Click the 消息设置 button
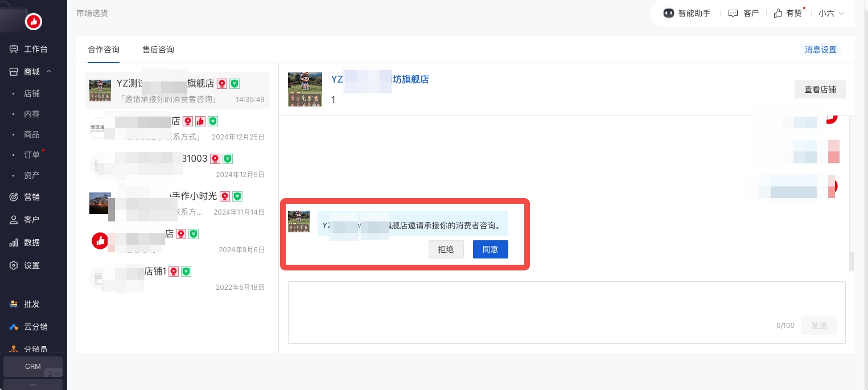Viewport: 868px width, 390px height. point(821,50)
